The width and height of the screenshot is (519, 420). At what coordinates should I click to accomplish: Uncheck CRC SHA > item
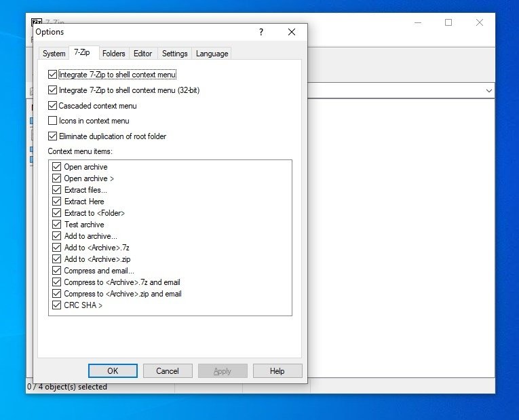(56, 305)
